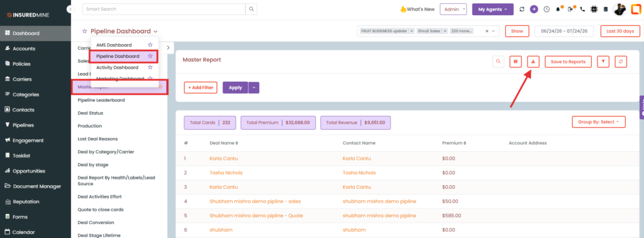Click the + Add Filter button

click(x=201, y=88)
